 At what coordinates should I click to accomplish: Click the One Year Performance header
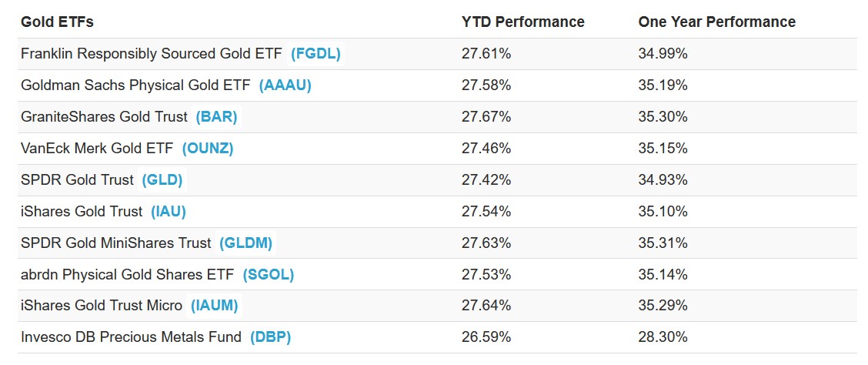[x=716, y=22]
